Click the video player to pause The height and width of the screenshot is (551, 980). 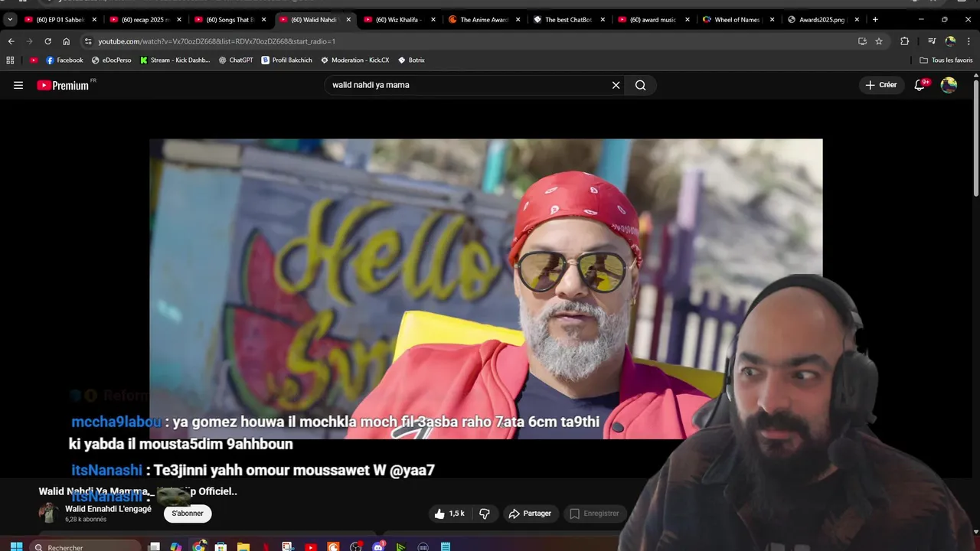coord(485,289)
